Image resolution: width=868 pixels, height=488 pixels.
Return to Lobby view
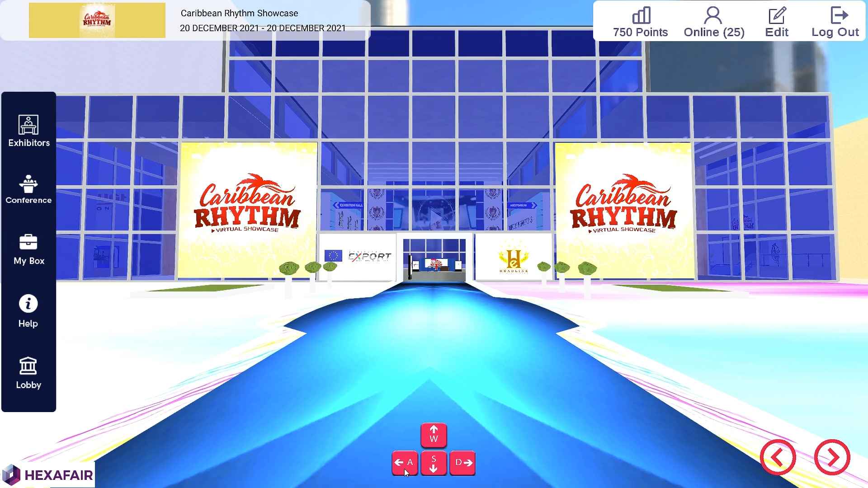(x=28, y=372)
